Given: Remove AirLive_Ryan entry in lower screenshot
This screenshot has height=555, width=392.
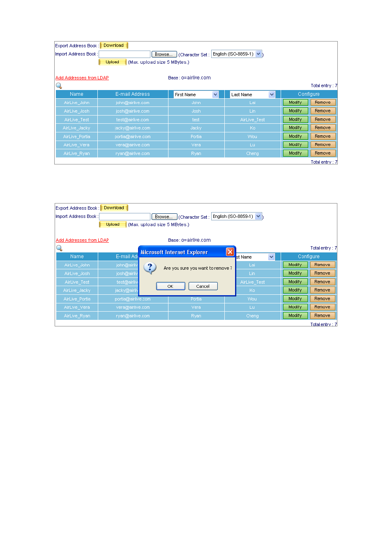Looking at the screenshot, I should coord(323,315).
